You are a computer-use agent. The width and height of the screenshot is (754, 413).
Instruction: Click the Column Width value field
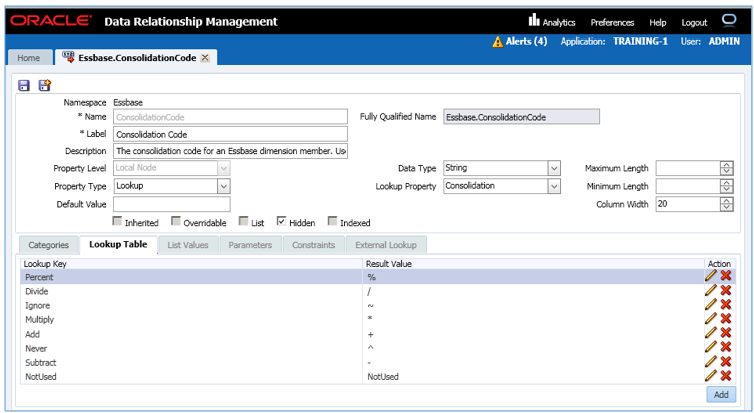click(x=688, y=204)
